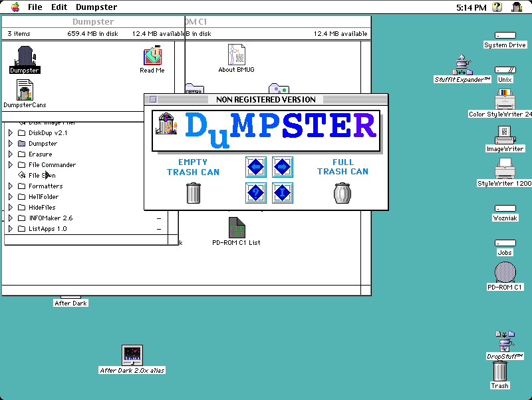Open the application switcher menu icon

point(517,7)
